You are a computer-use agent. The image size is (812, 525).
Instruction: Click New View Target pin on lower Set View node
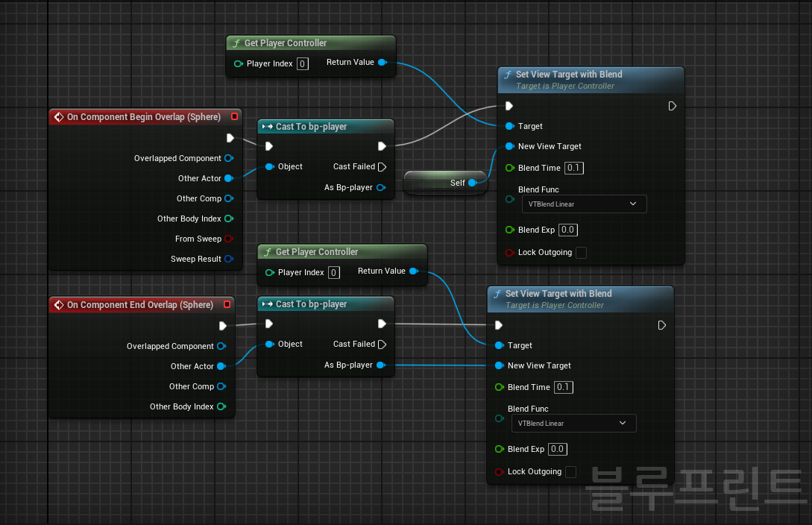coord(500,365)
